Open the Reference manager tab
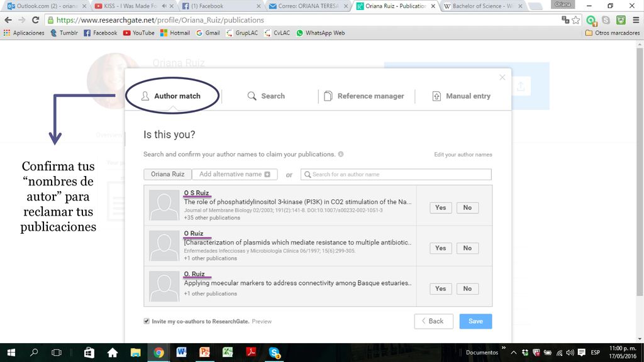The height and width of the screenshot is (362, 644). pos(364,96)
